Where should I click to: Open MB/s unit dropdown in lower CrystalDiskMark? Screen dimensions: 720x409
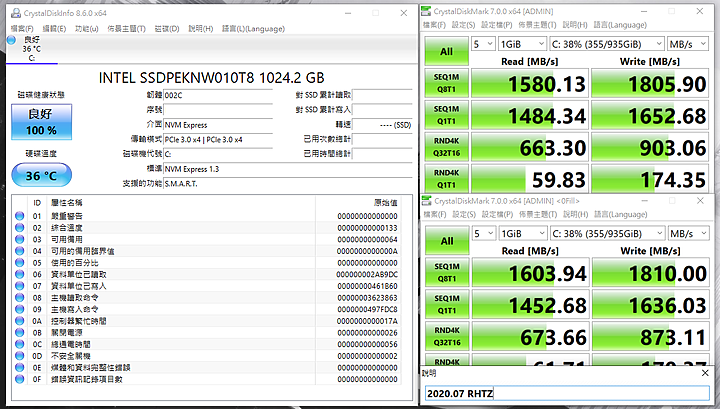coord(688,234)
